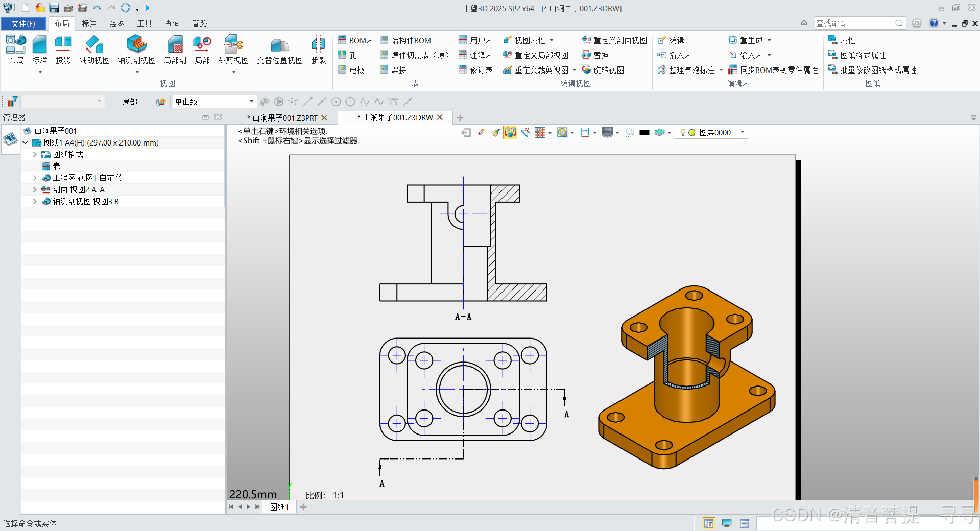980x531 pixels.
Task: Click 同步BOM表到零件属性
Action: (773, 70)
